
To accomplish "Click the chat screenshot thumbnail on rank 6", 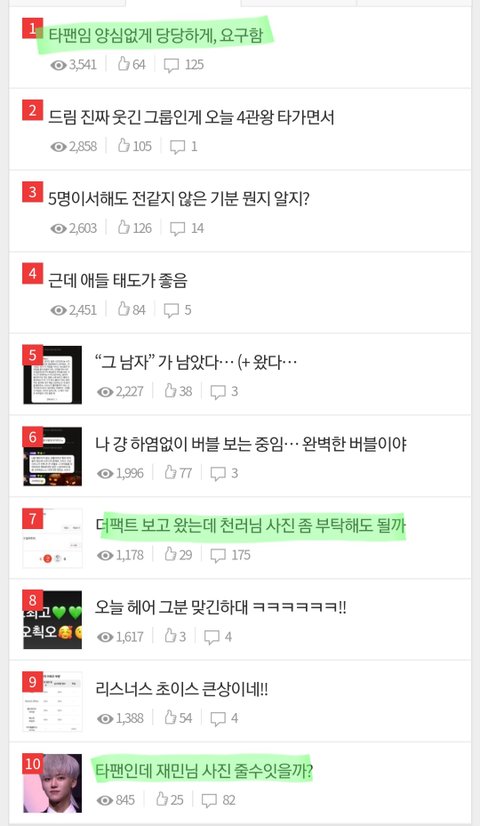I will (53, 457).
